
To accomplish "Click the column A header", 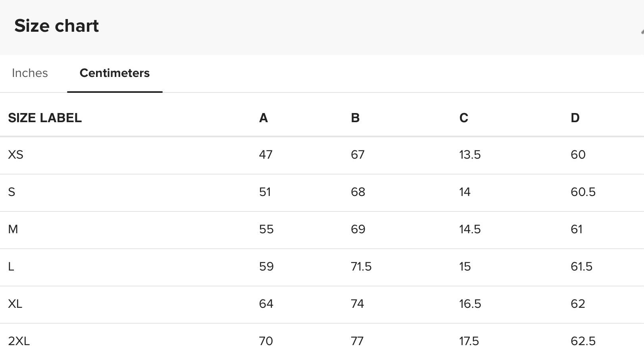I will click(263, 118).
